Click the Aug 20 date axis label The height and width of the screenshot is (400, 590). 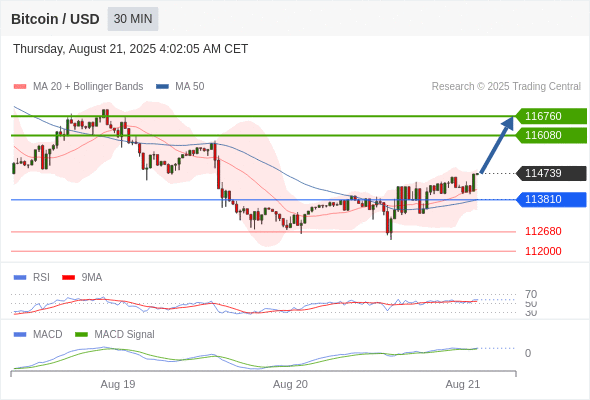point(290,384)
